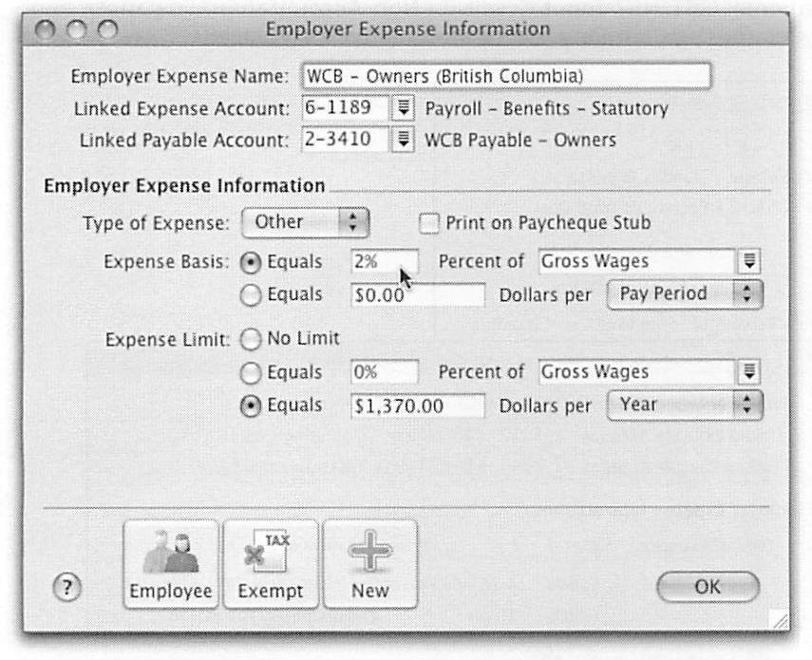The width and height of the screenshot is (812, 660).
Task: Click the window resize grip corner
Action: point(781,621)
